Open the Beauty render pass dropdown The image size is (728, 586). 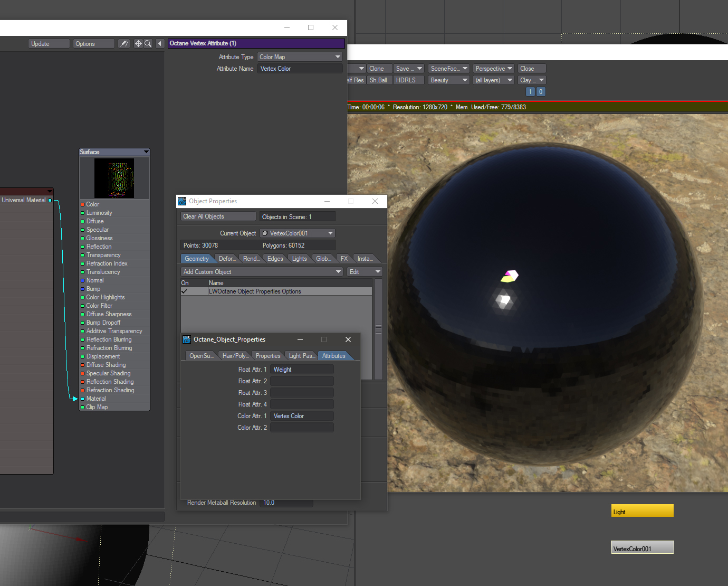point(449,80)
